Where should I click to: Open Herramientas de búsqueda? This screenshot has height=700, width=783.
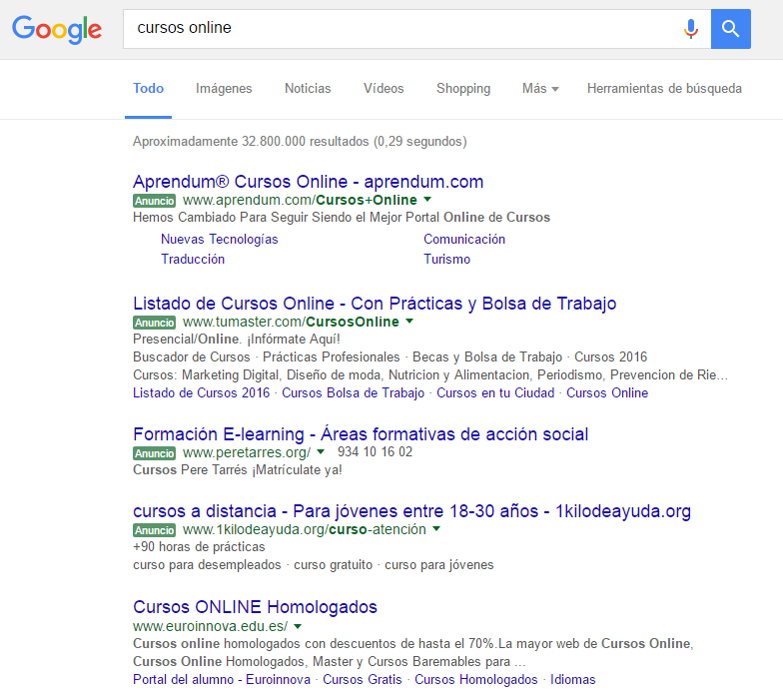[x=664, y=88]
